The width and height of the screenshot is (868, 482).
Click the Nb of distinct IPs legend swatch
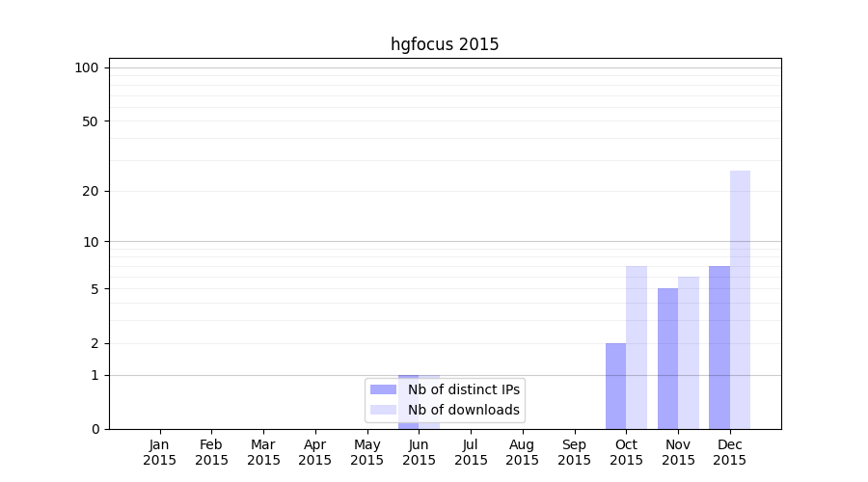pyautogui.click(x=383, y=389)
